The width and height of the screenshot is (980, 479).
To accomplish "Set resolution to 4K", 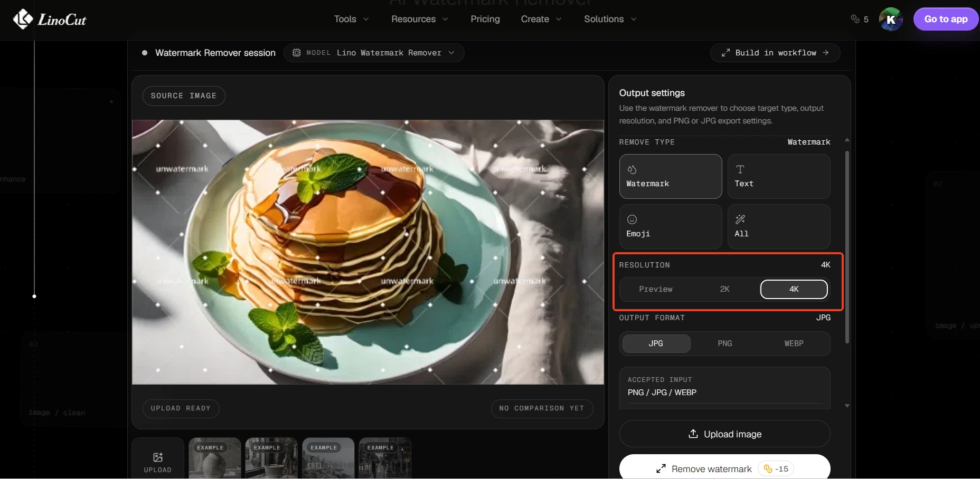I will [794, 289].
